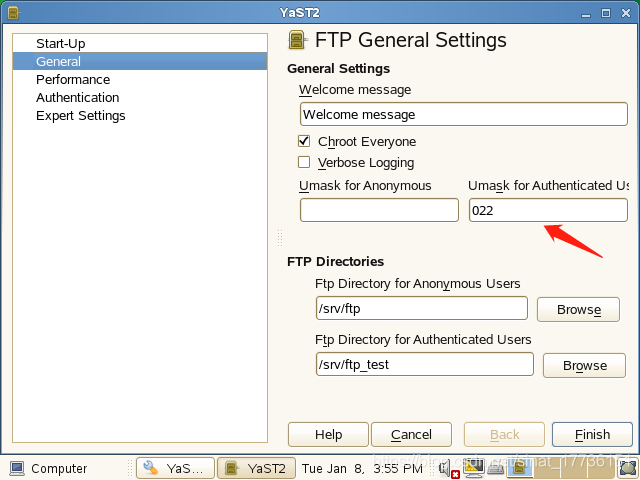Click the Umask for Authenticated Users field
640x480 pixels.
pos(548,210)
